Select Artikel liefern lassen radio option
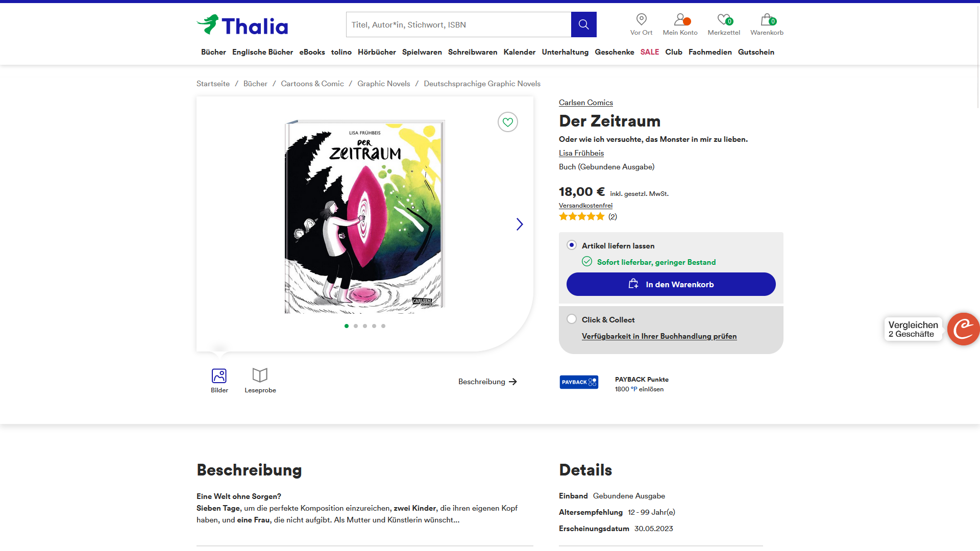The image size is (980, 551). click(572, 245)
